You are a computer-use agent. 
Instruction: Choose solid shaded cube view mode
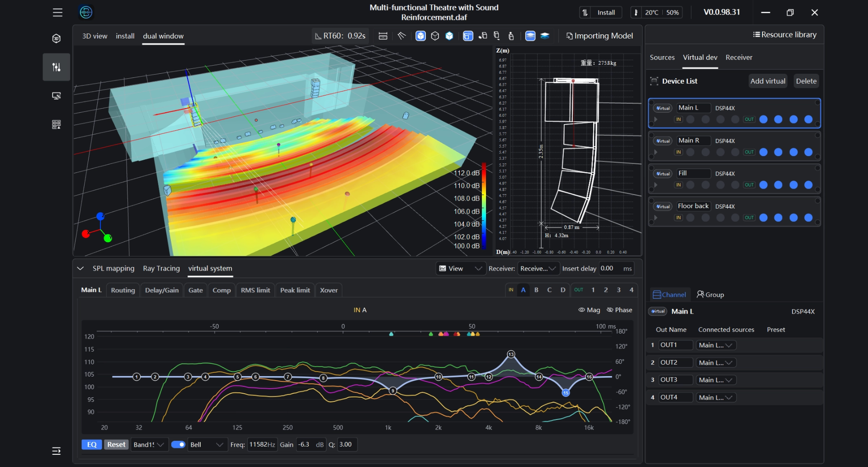coord(421,36)
